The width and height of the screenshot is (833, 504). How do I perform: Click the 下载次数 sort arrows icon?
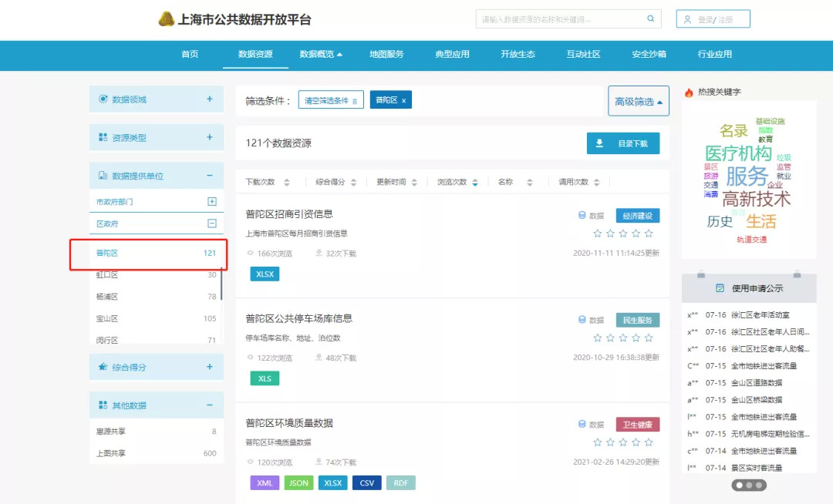click(x=287, y=183)
